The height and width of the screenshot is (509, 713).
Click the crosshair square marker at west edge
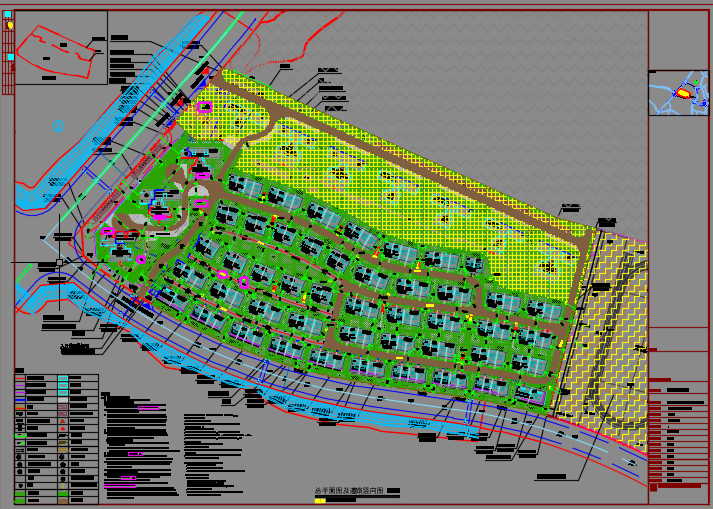[x=59, y=262]
